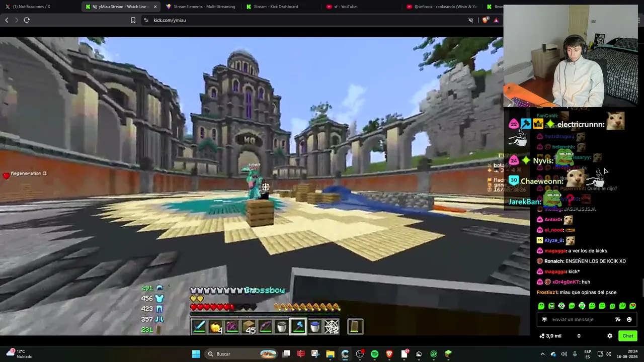Click the message 'miau que opinas del psoe'

[x=588, y=293]
